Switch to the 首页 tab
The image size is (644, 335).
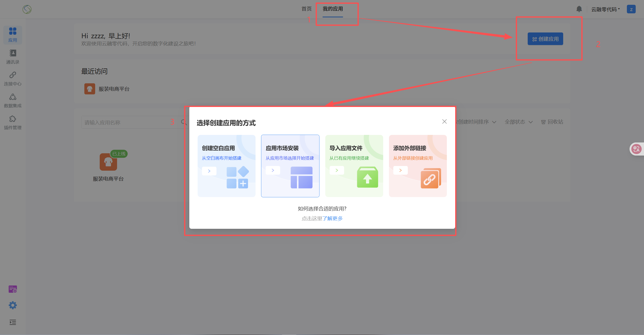[306, 9]
